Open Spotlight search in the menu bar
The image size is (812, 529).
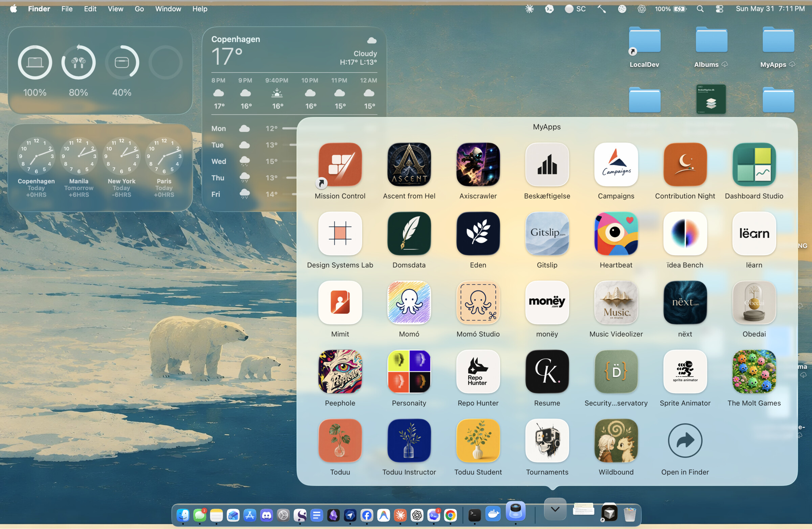(700, 9)
